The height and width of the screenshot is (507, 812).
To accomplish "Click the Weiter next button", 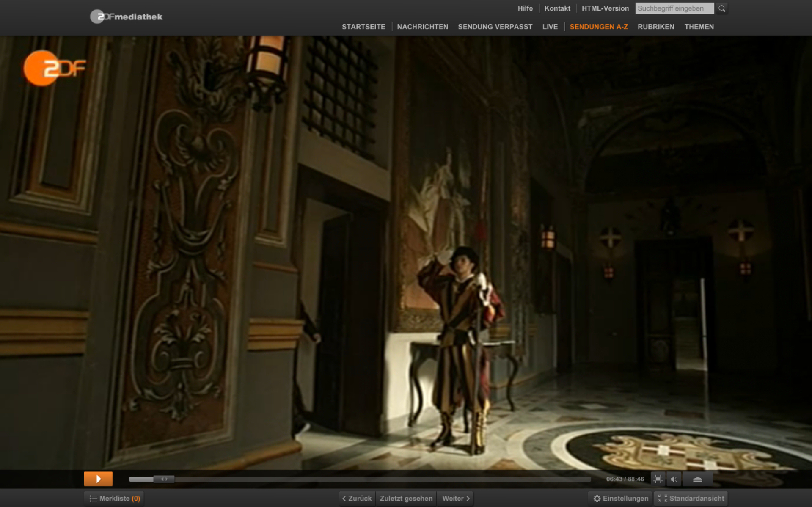I will [x=456, y=499].
